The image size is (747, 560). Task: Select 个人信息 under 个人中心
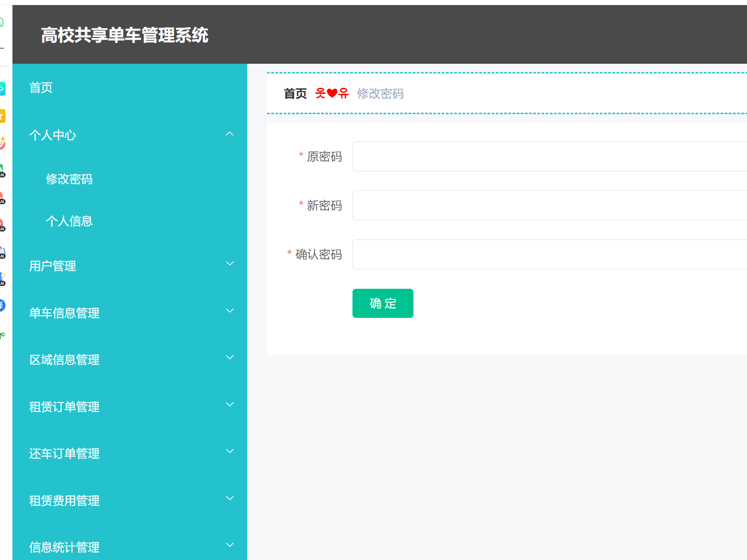[x=70, y=221]
